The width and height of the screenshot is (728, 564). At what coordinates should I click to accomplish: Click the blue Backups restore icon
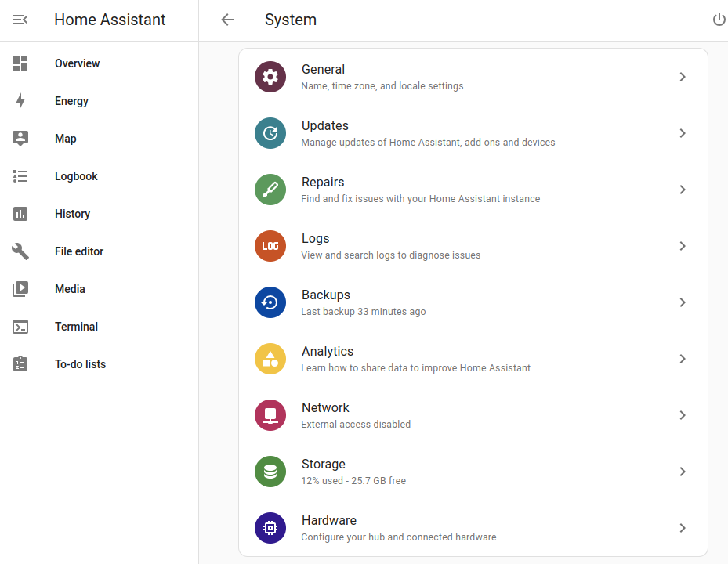pyautogui.click(x=270, y=302)
